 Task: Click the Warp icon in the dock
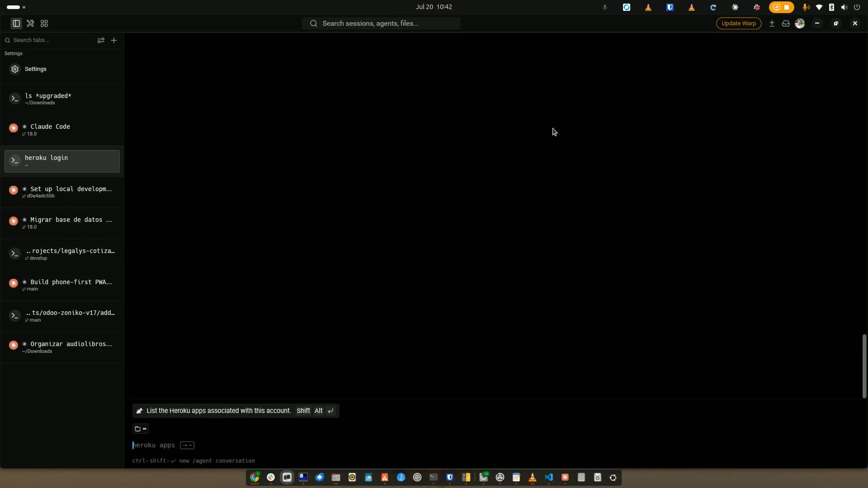[287, 478]
